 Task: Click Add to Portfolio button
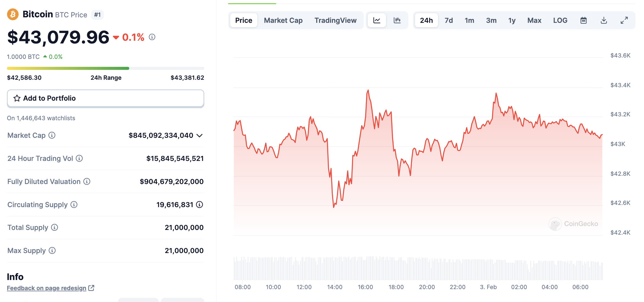tap(106, 98)
